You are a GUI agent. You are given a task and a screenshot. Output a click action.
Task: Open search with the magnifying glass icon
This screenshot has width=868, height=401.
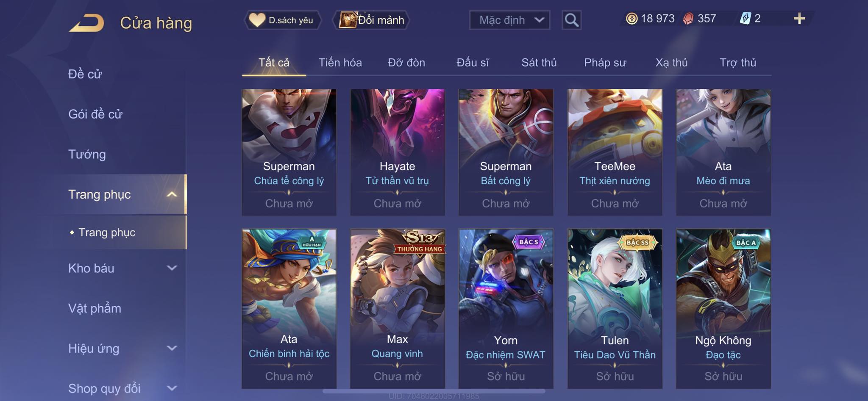(571, 20)
